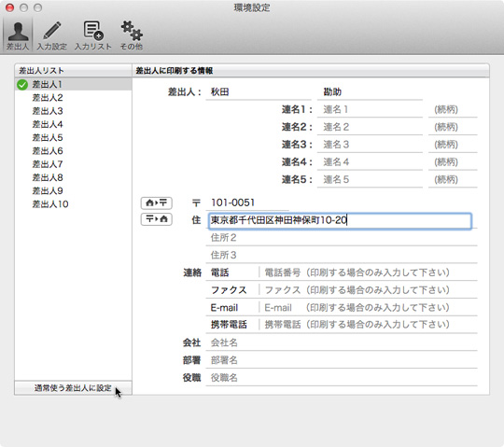This screenshot has width=504, height=447.
Task: Click 通常使う差出人に設定 button
Action: [x=74, y=388]
